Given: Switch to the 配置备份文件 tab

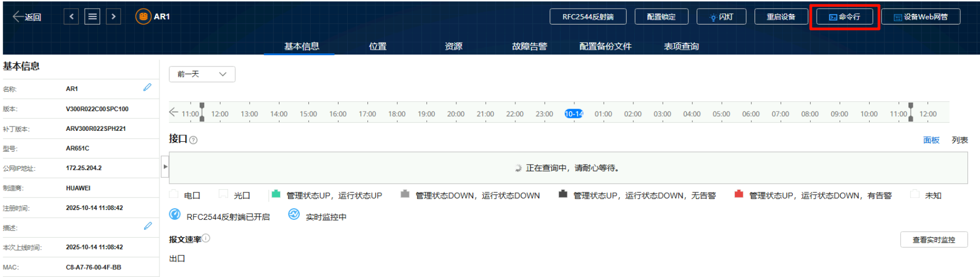Looking at the screenshot, I should tap(605, 46).
